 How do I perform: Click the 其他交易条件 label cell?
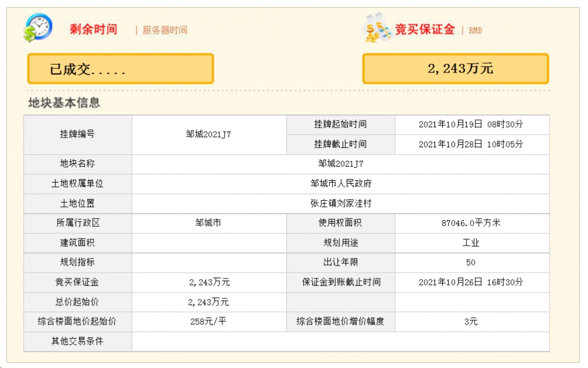[x=78, y=342]
